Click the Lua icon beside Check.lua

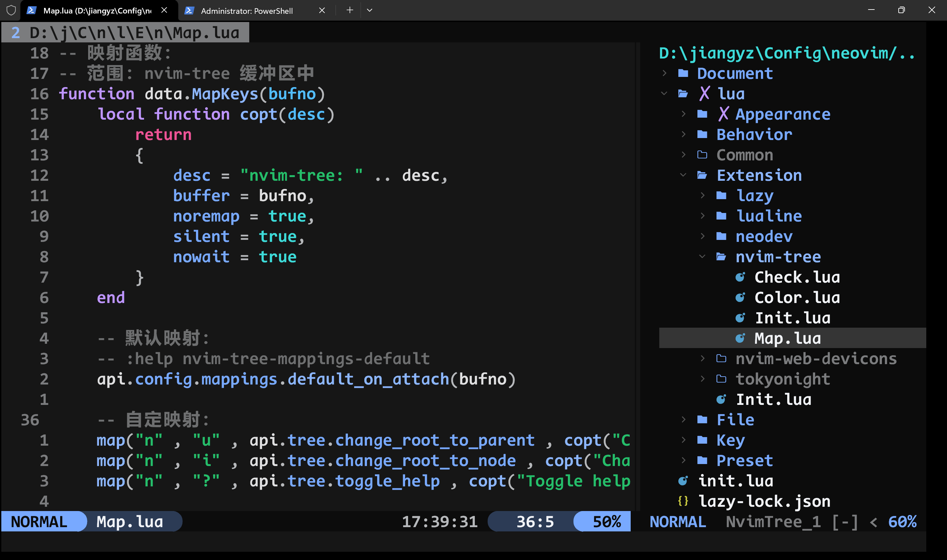pos(740,277)
